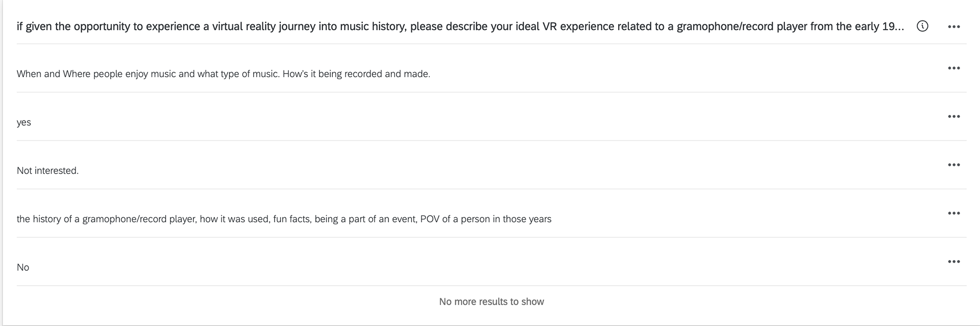The height and width of the screenshot is (326, 980).
Task: Open options for the 'When and Where people' response
Action: coord(953,68)
